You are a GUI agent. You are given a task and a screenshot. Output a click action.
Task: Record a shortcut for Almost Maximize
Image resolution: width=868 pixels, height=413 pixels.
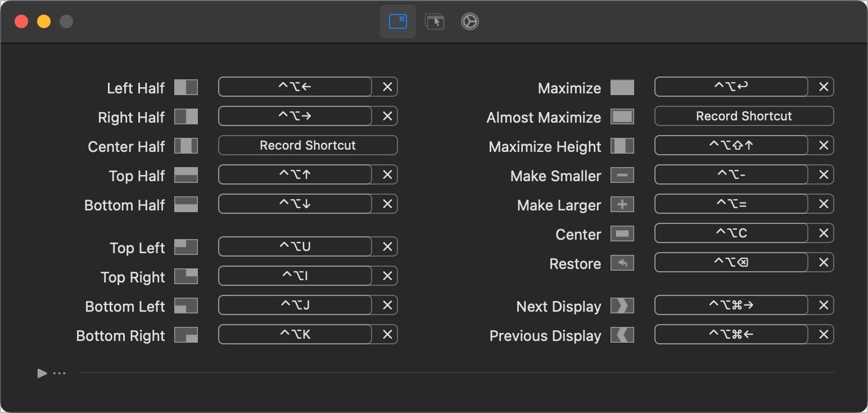[743, 116]
